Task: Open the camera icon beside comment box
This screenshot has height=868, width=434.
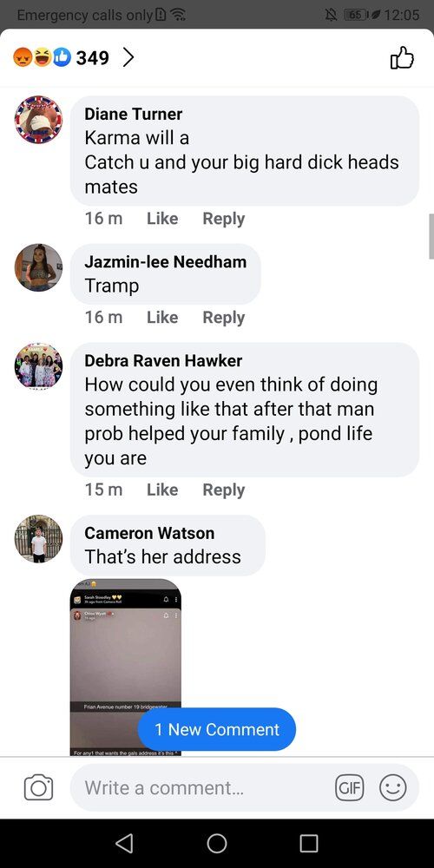Action: coord(39,788)
